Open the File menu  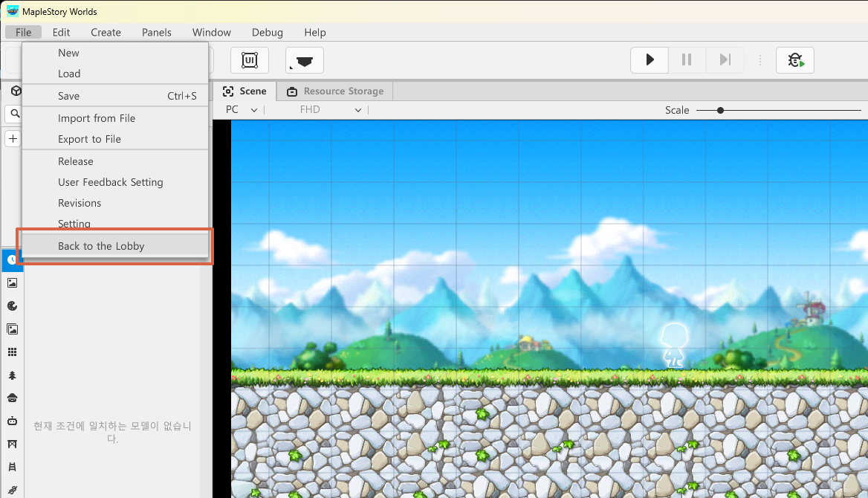(23, 32)
